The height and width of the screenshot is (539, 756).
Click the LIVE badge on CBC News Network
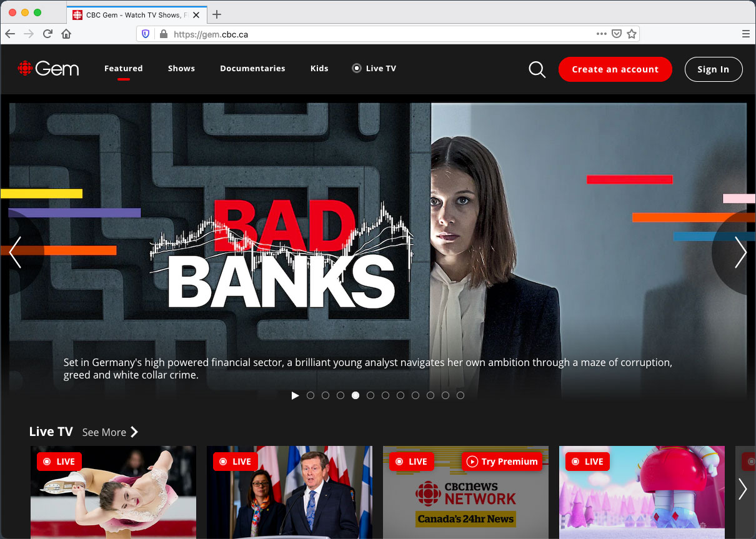click(x=412, y=462)
